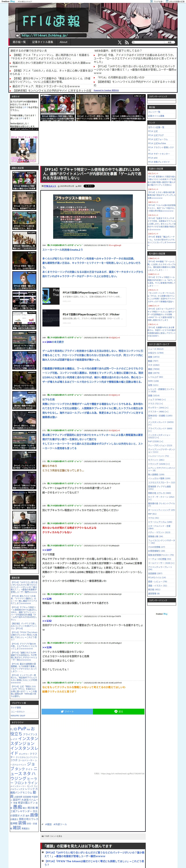Expand the PvP (1526) category
Viewport: 186px width, 868px height.
point(161,441)
